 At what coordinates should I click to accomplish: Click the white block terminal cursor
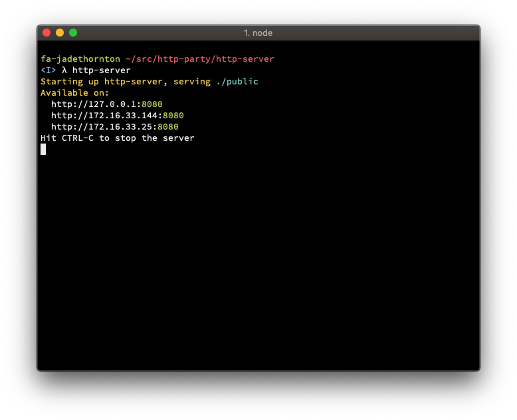coord(43,150)
